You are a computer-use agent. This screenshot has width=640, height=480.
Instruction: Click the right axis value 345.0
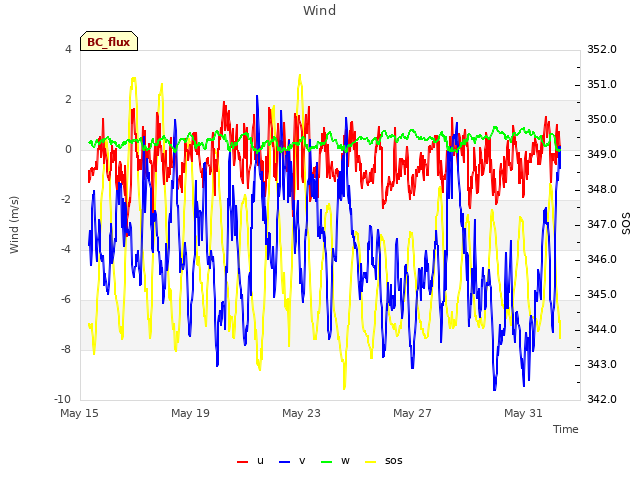(602, 295)
